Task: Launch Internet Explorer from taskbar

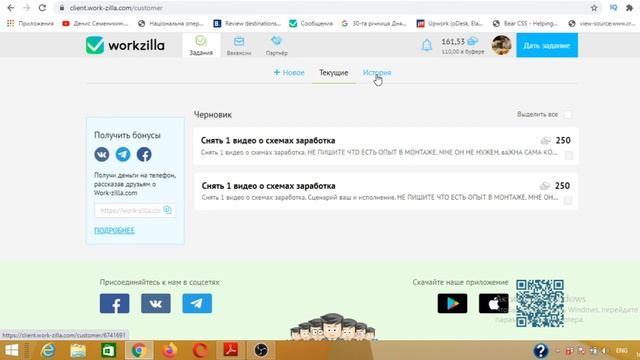Action: click(48, 350)
